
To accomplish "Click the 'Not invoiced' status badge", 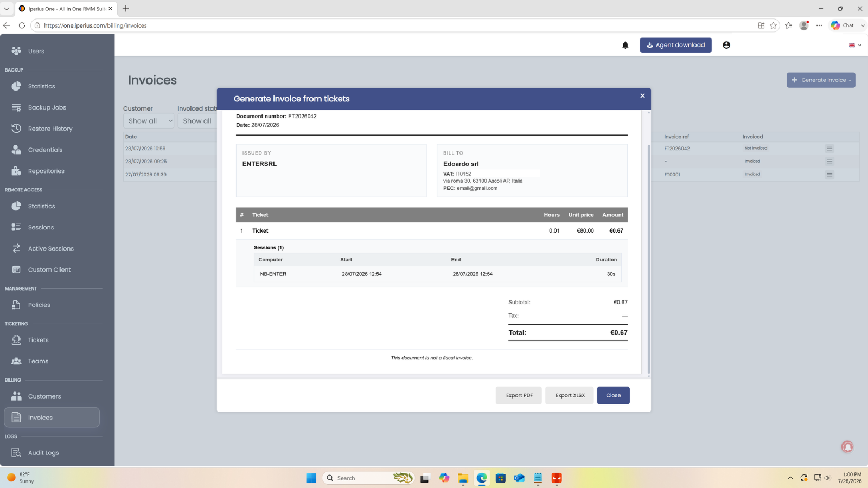I will pyautogui.click(x=756, y=148).
